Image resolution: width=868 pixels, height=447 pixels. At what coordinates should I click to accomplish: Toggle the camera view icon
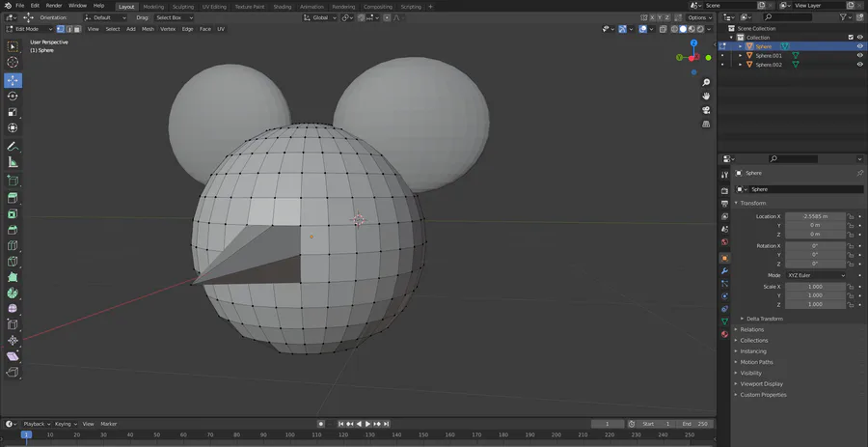tap(706, 110)
